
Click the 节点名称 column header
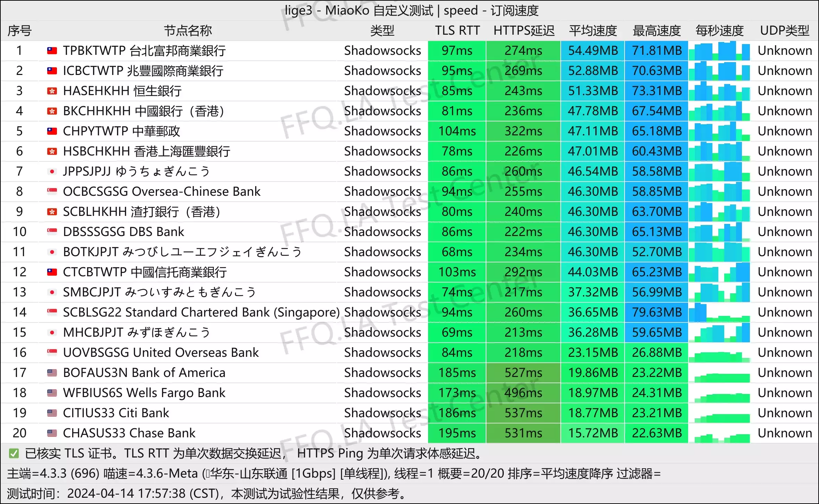coord(187,31)
